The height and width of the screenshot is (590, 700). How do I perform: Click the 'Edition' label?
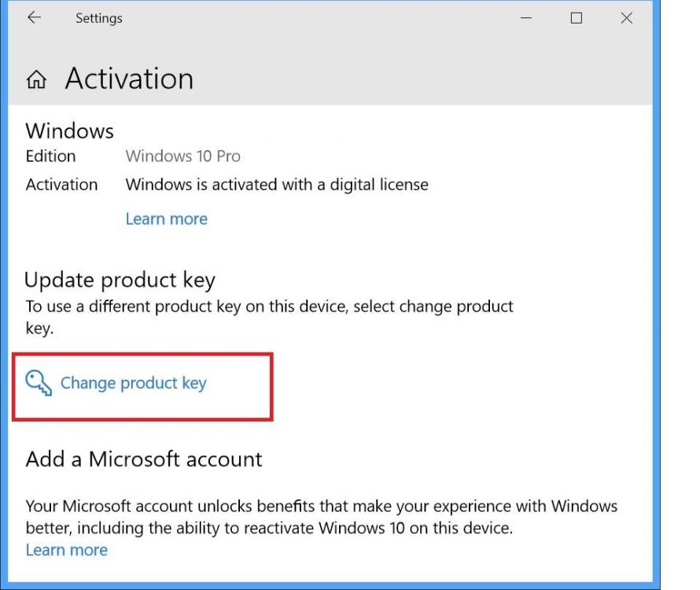(51, 157)
